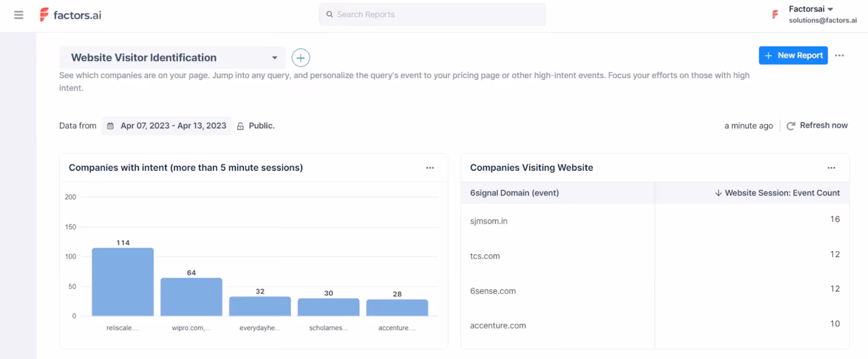Click the Public visibility label
Viewport: 868px width, 359px height.
point(261,125)
